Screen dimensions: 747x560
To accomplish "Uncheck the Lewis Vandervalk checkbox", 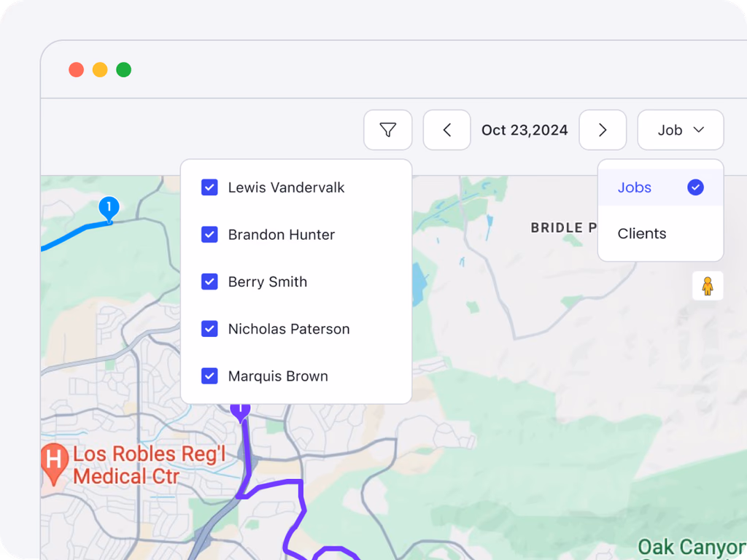I will [209, 187].
